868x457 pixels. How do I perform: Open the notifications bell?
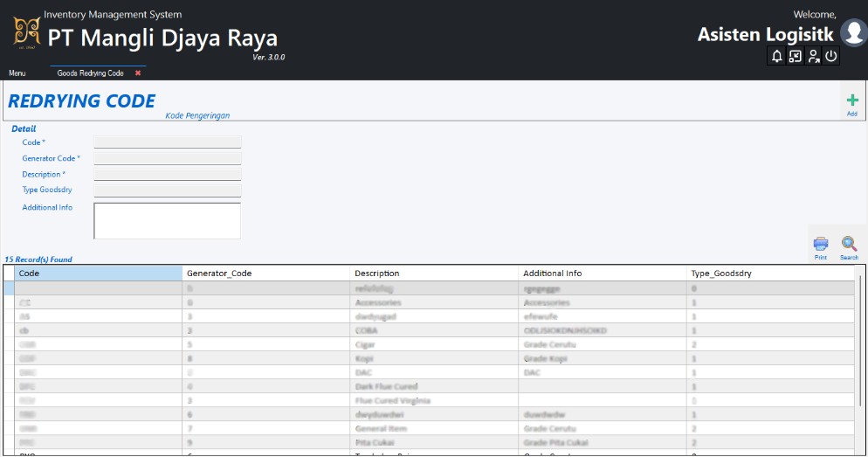[776, 56]
